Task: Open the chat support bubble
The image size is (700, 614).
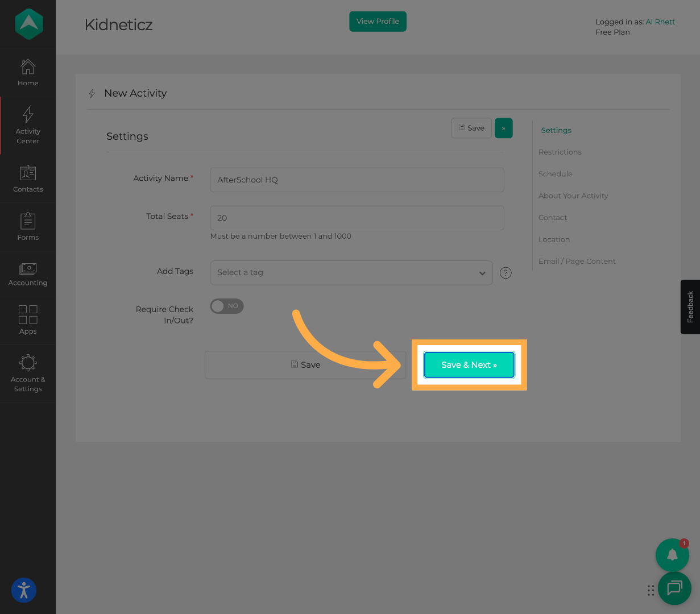Action: click(x=674, y=588)
